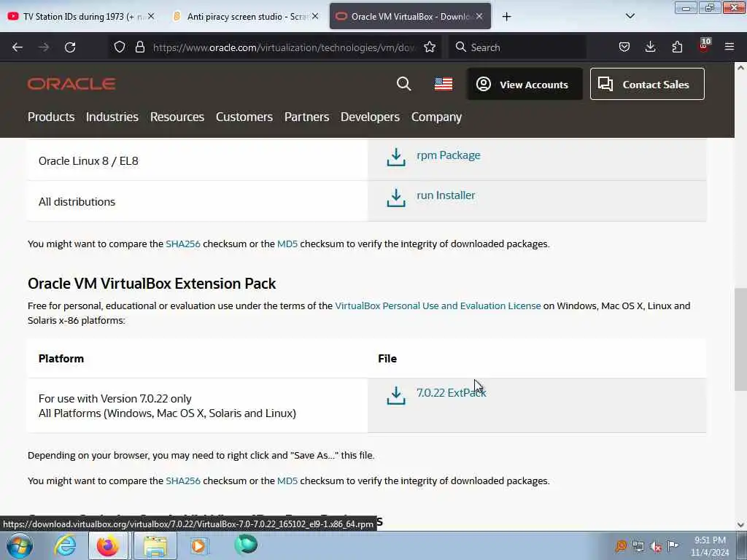Open the Windows Start menu orb
This screenshot has width=747, height=560.
20,545
